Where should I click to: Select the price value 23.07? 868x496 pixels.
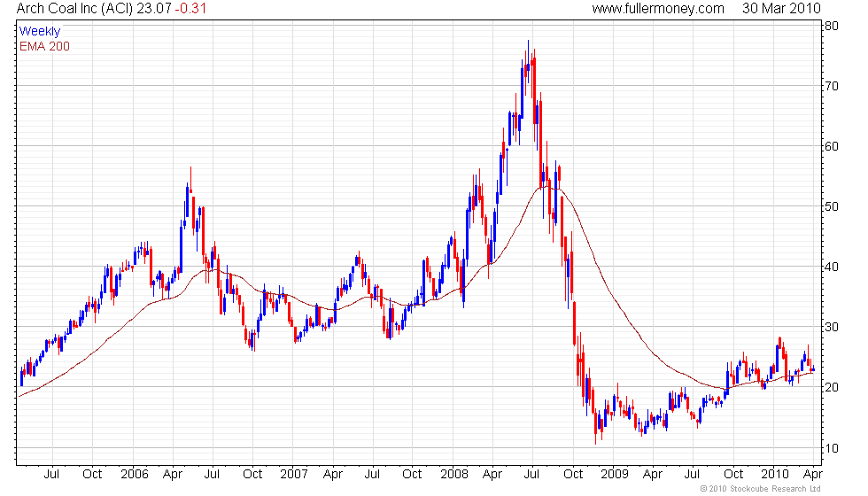pyautogui.click(x=154, y=9)
